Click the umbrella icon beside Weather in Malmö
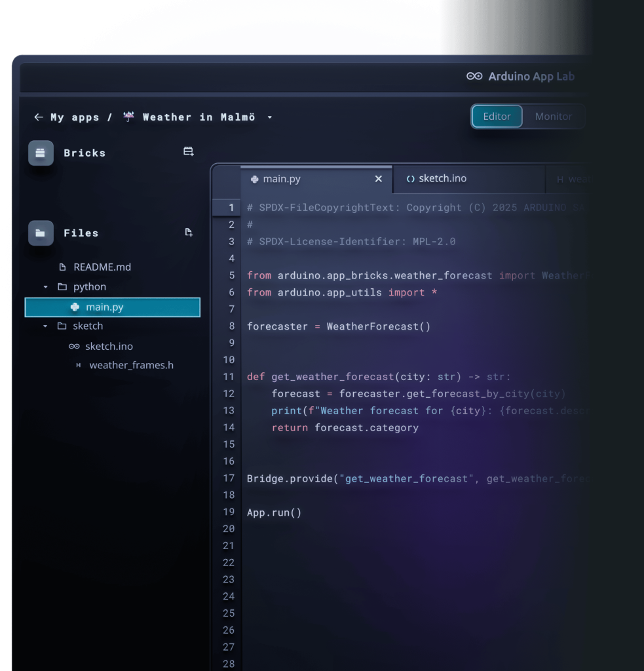Viewport: 644px width, 671px height. click(x=128, y=116)
